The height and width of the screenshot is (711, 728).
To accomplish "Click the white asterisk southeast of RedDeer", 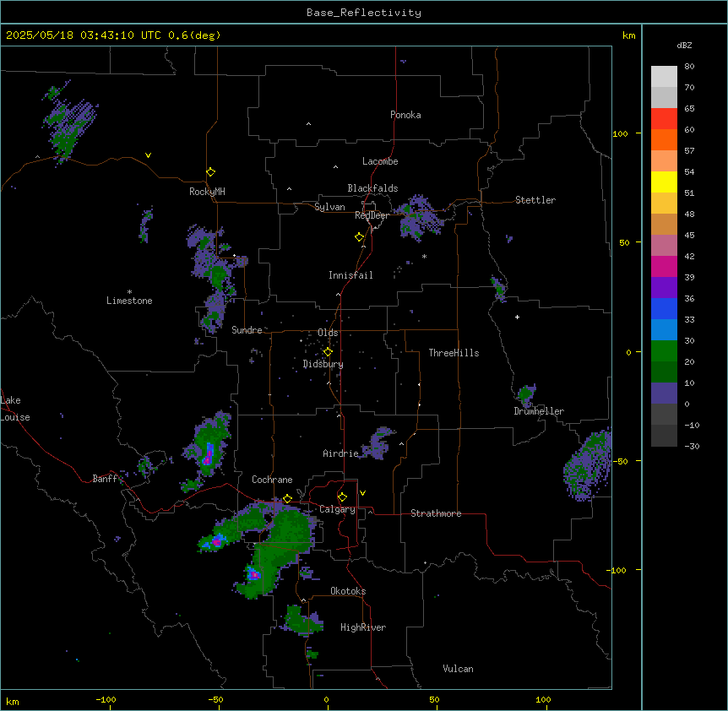I will (424, 256).
